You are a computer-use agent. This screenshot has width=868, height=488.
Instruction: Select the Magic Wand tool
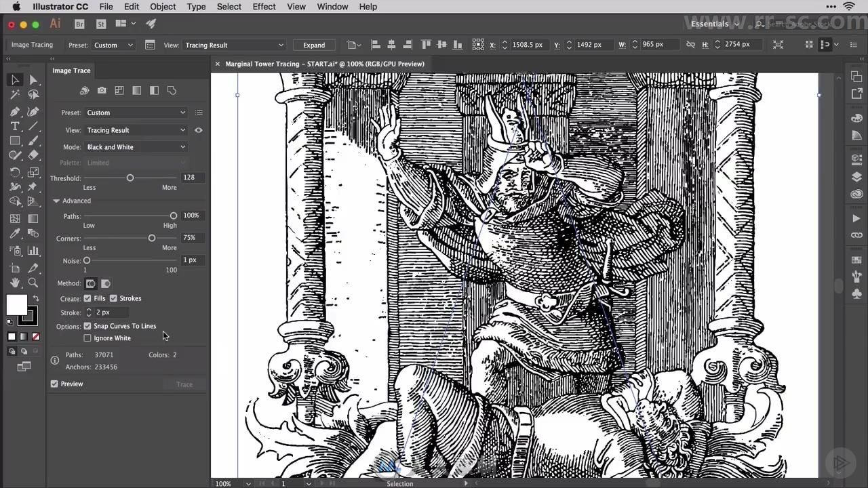(15, 95)
